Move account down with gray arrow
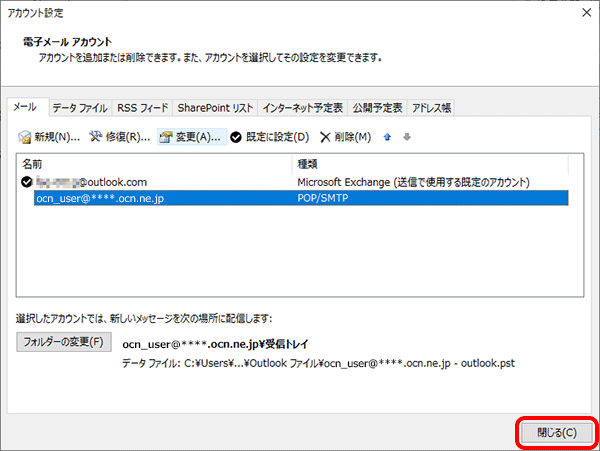 tap(406, 137)
